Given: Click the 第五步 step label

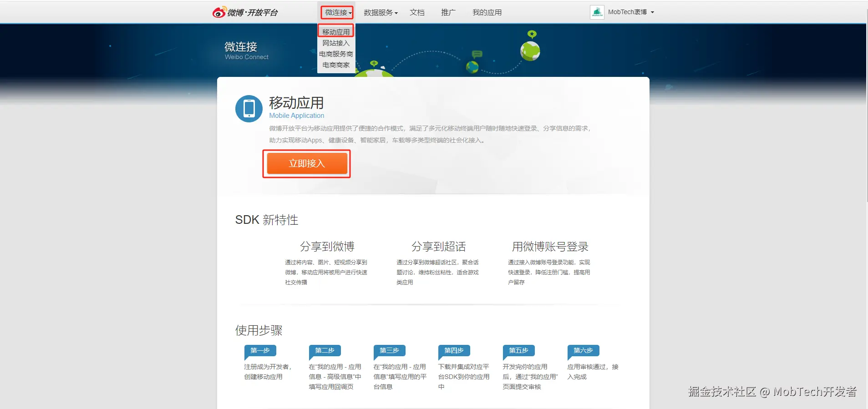Looking at the screenshot, I should (518, 350).
